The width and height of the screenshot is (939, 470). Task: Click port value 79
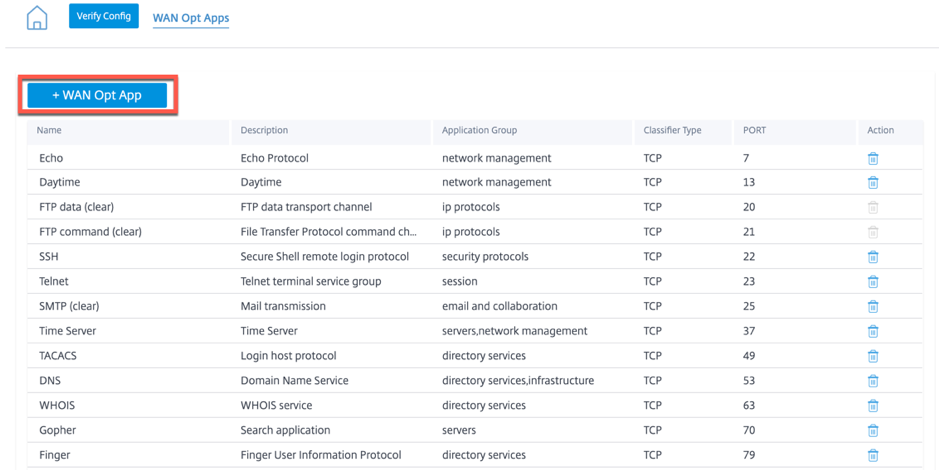click(749, 455)
